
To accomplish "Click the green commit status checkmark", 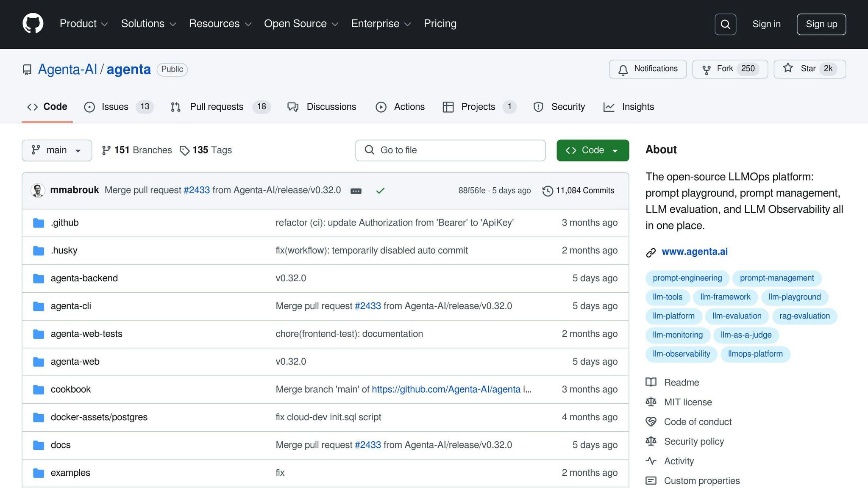I will [x=380, y=191].
